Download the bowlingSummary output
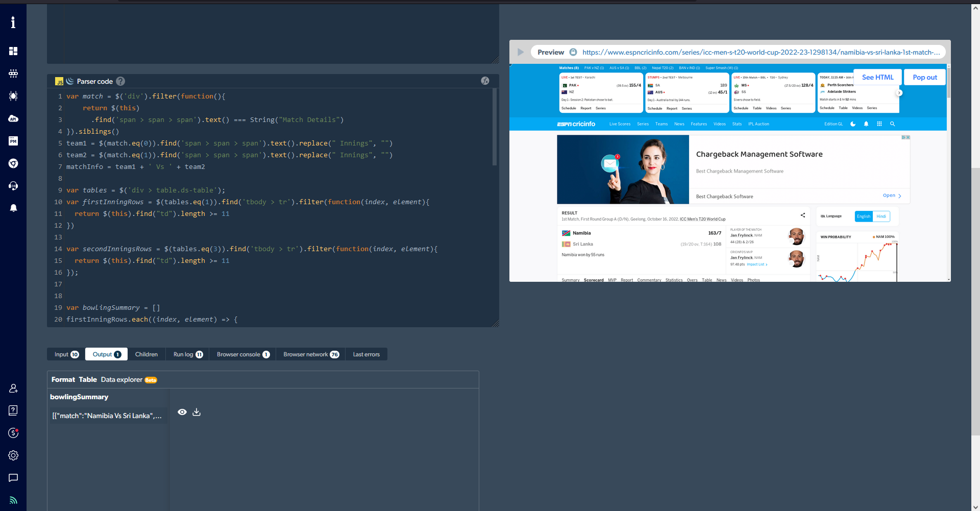Screen dimensions: 980x511 (x=196, y=412)
